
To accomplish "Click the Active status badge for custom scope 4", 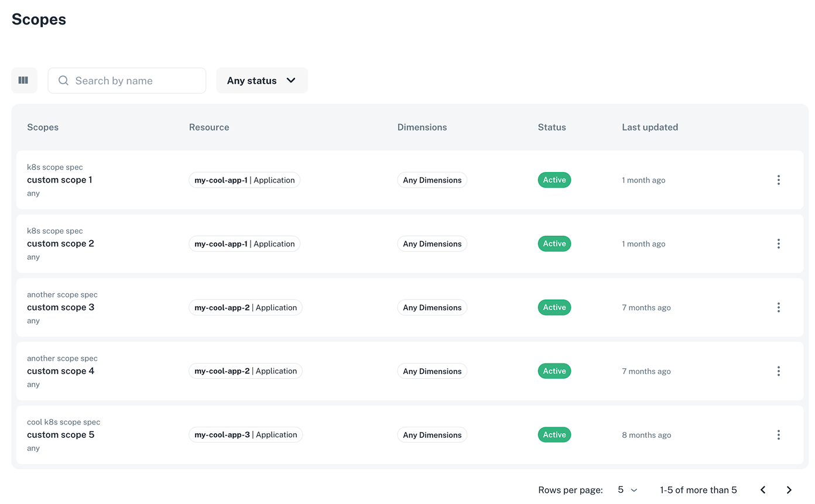I will tap(554, 371).
